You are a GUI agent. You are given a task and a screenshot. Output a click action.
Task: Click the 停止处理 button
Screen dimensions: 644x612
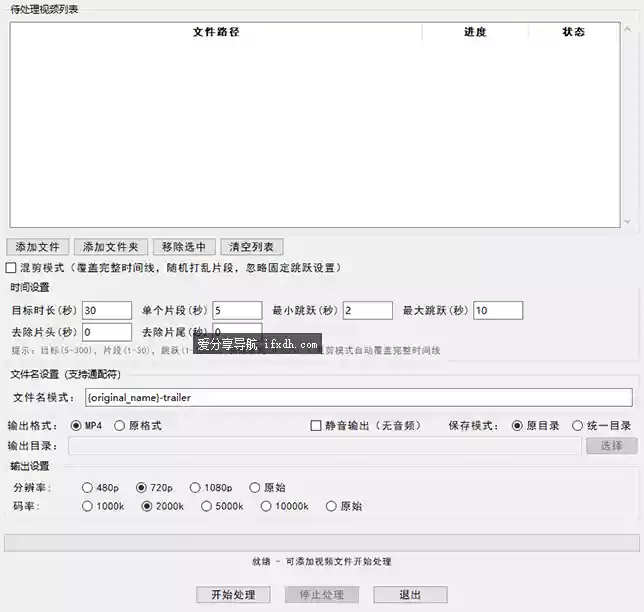click(x=322, y=595)
